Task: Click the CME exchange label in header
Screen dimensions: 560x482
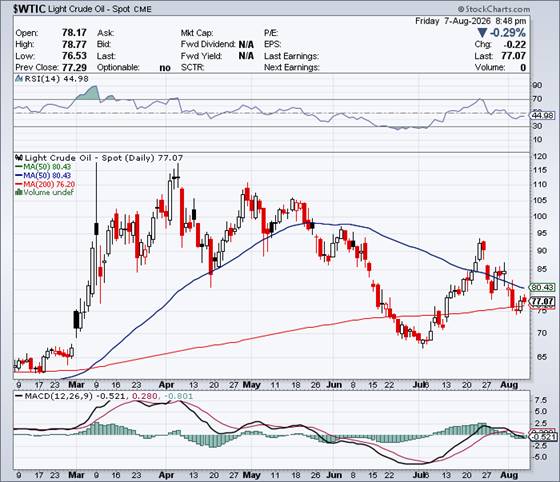Action: [142, 9]
